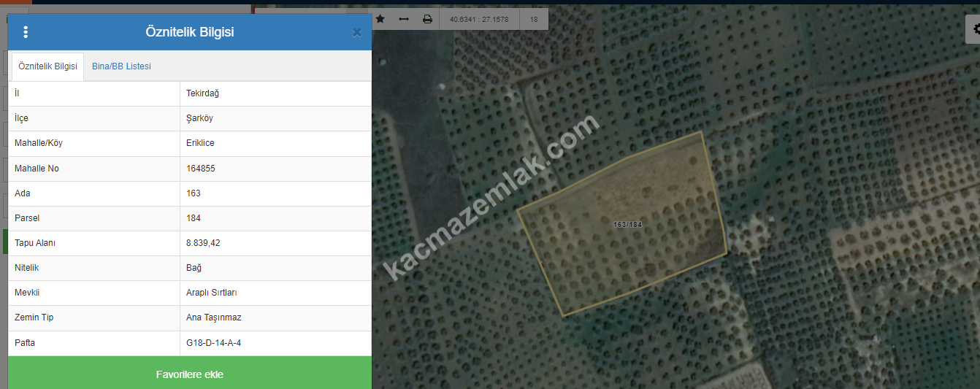Click the Eriklice village value
The image size is (980, 389).
point(200,143)
